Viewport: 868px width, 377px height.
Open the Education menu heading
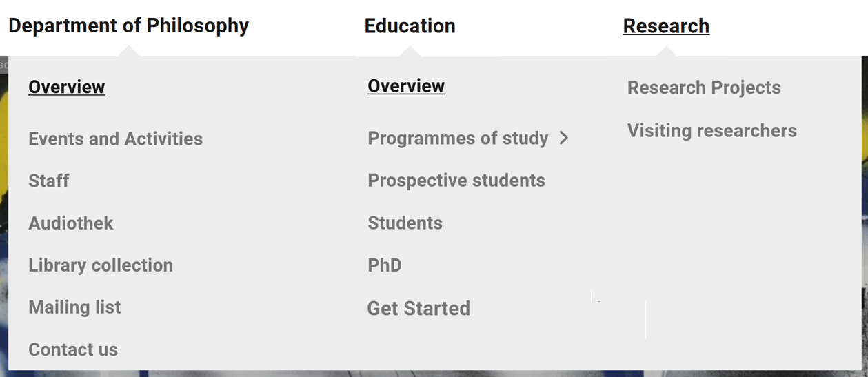(410, 26)
